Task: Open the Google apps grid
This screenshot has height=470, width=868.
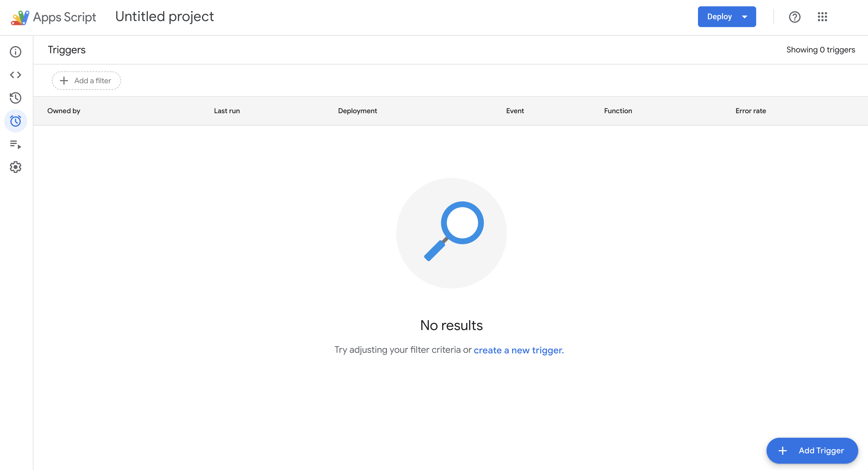Action: tap(822, 17)
